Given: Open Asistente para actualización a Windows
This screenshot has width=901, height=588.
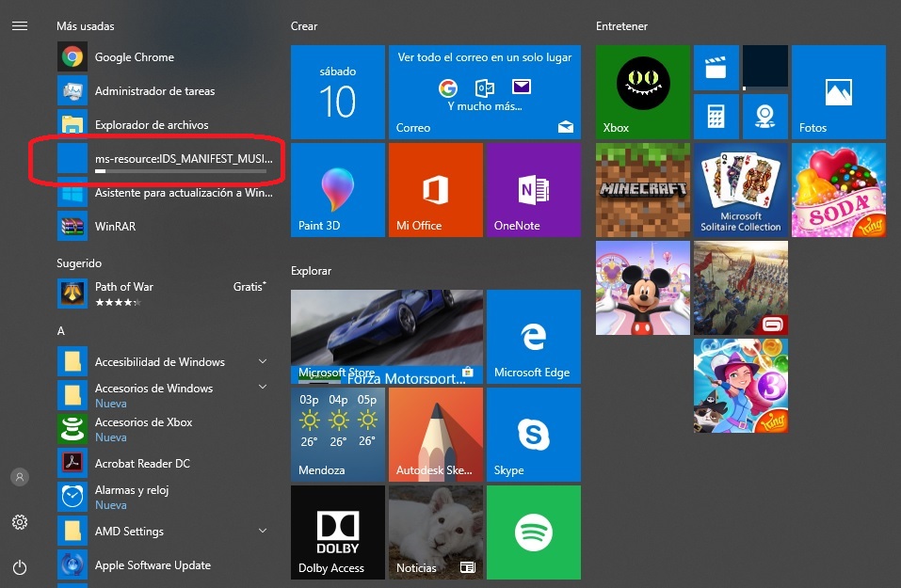Looking at the screenshot, I should (x=167, y=192).
